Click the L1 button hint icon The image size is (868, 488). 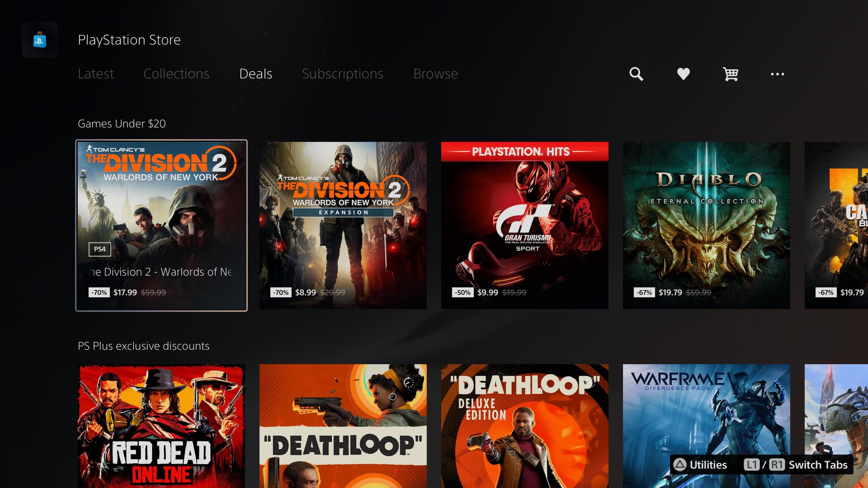click(x=751, y=465)
